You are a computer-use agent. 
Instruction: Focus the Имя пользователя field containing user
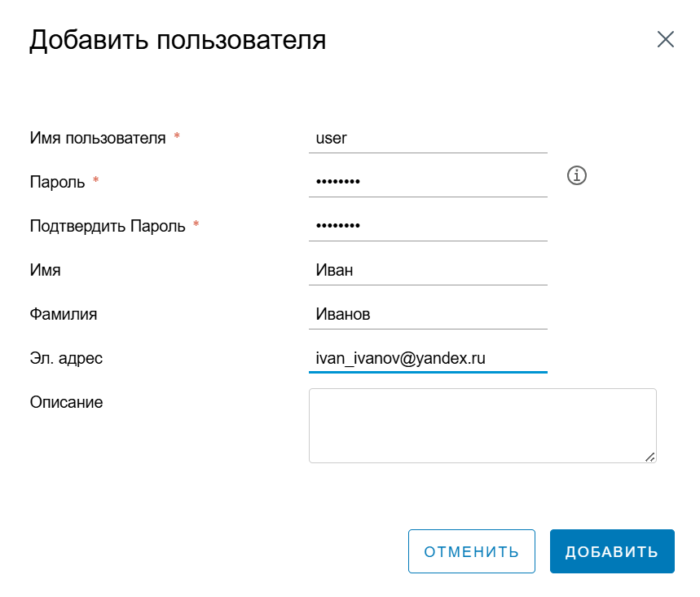(x=428, y=139)
